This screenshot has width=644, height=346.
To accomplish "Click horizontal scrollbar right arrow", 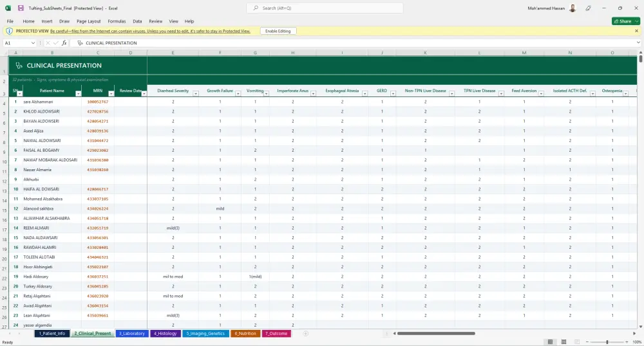I will click(634, 334).
